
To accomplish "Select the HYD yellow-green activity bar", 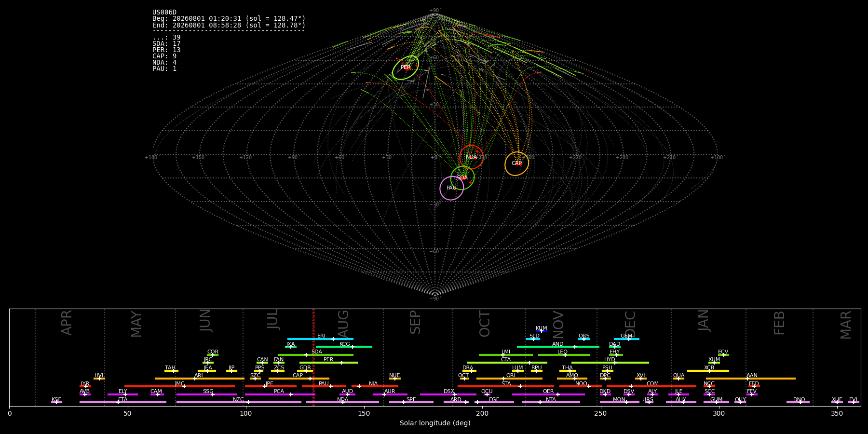I will coord(610,363).
